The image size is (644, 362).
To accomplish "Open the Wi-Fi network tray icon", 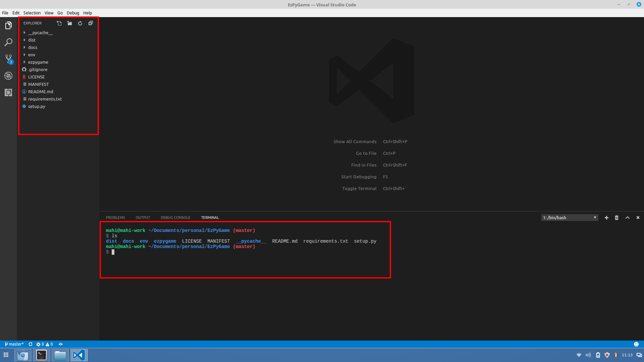I will pos(579,355).
